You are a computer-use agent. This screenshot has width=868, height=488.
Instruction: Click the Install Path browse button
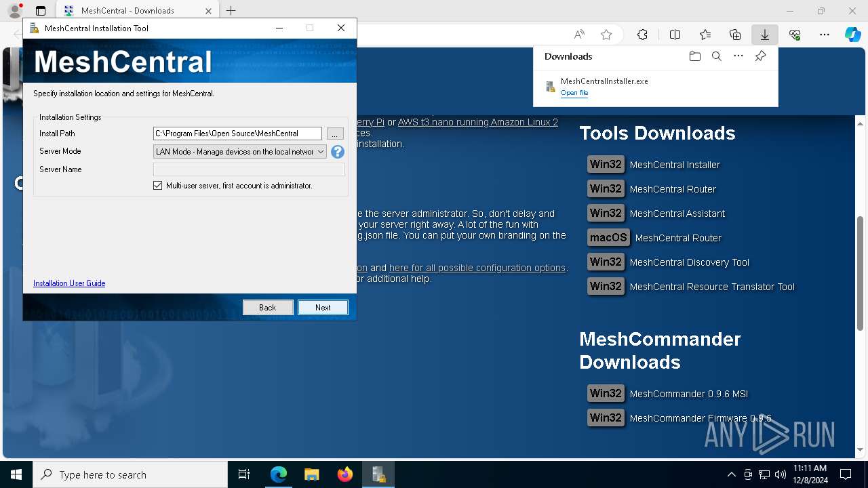pos(335,134)
